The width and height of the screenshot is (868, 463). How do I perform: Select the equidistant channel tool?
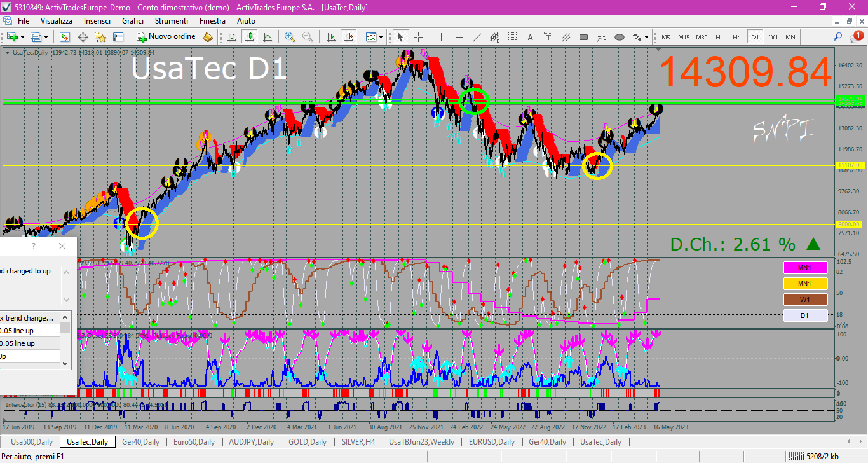tap(495, 37)
